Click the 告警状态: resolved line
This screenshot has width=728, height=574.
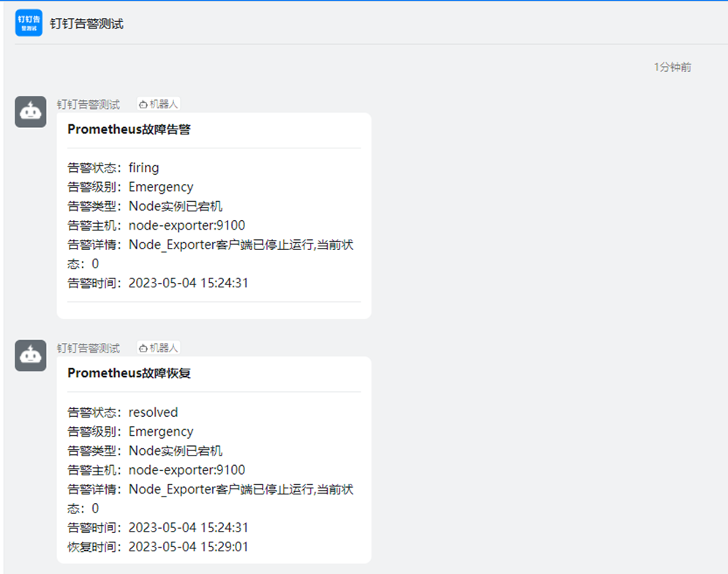(x=123, y=412)
